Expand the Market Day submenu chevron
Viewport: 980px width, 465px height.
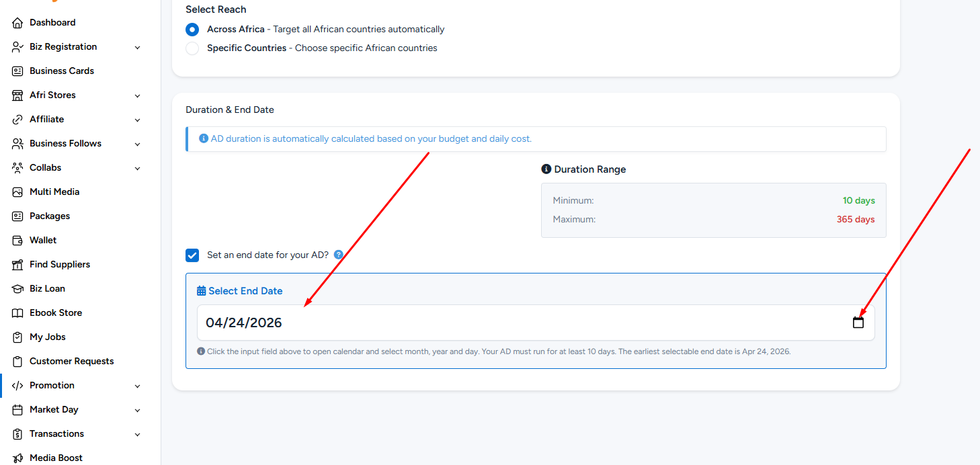click(137, 411)
